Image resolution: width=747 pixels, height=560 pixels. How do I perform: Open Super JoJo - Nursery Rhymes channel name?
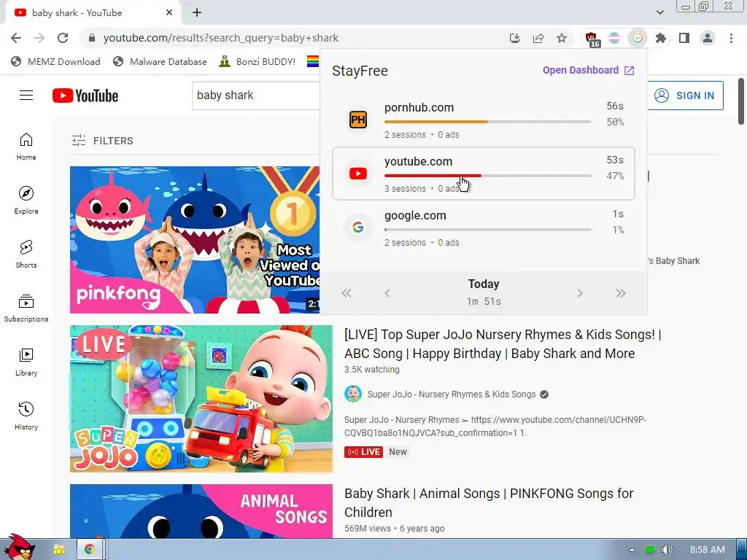[x=451, y=394]
